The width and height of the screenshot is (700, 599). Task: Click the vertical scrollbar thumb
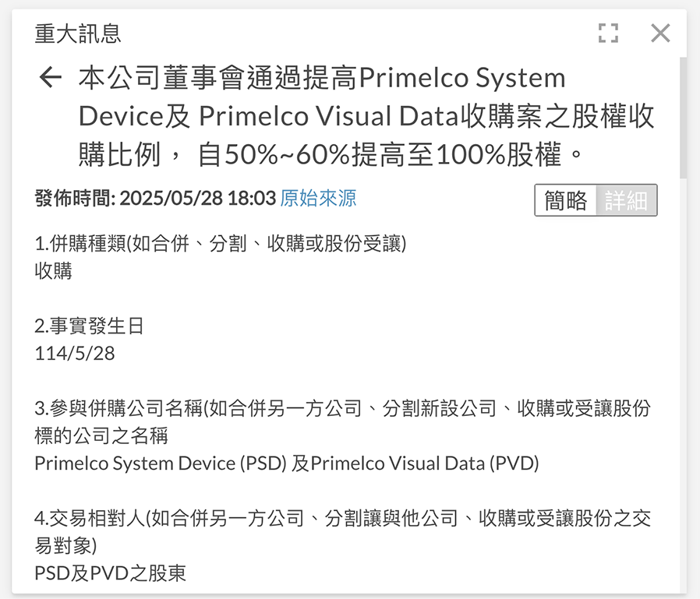tap(683, 117)
